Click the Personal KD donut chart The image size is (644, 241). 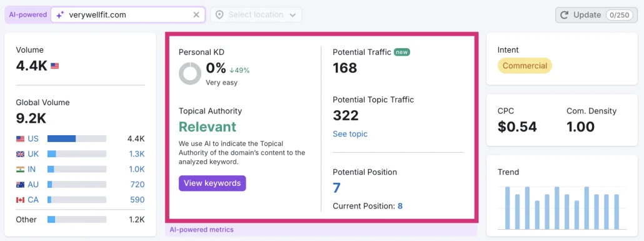coord(190,74)
